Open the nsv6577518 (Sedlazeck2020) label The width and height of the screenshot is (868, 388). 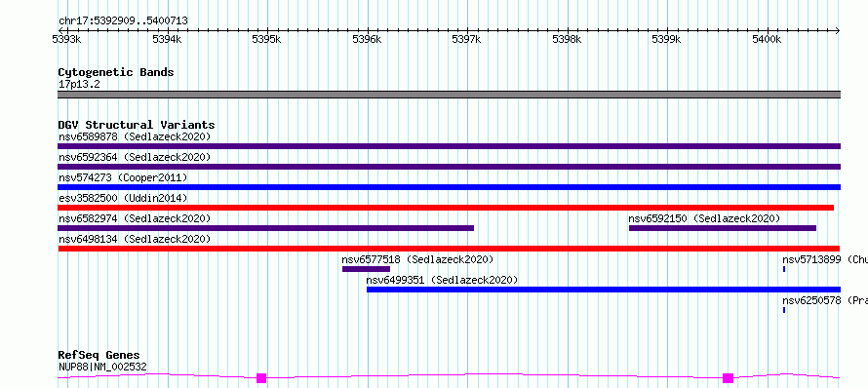(x=417, y=259)
